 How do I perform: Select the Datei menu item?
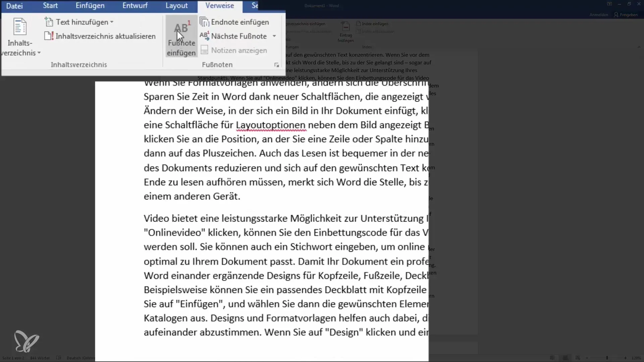(14, 6)
